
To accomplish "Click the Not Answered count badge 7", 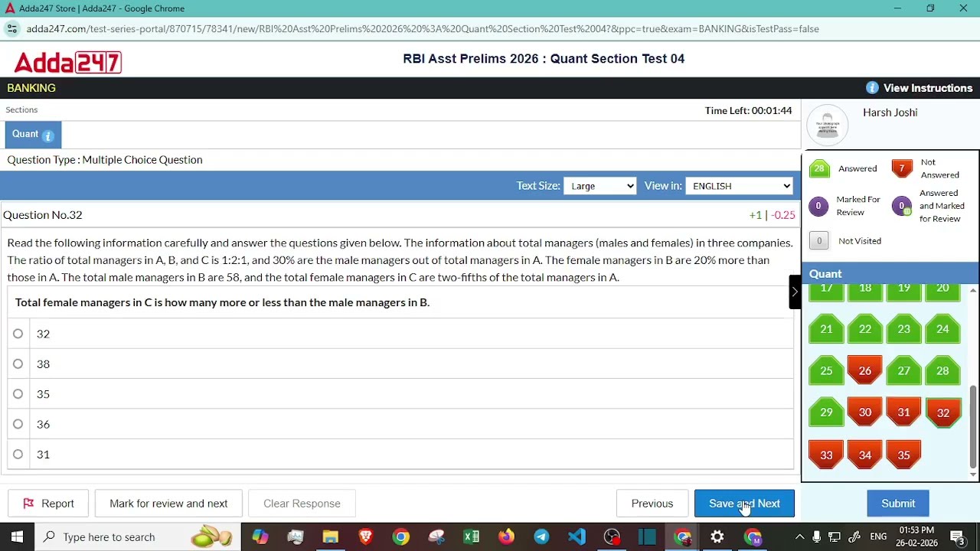I will (x=902, y=168).
